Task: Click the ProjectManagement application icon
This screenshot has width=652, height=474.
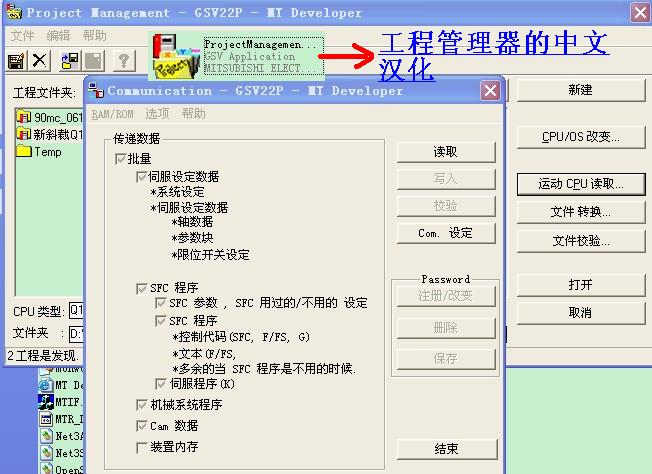Action: point(175,57)
